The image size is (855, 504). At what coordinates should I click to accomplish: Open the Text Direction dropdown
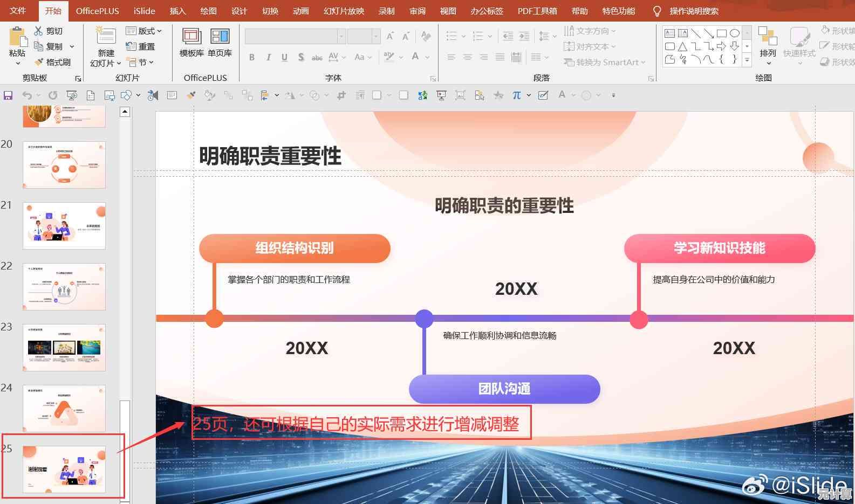click(590, 31)
